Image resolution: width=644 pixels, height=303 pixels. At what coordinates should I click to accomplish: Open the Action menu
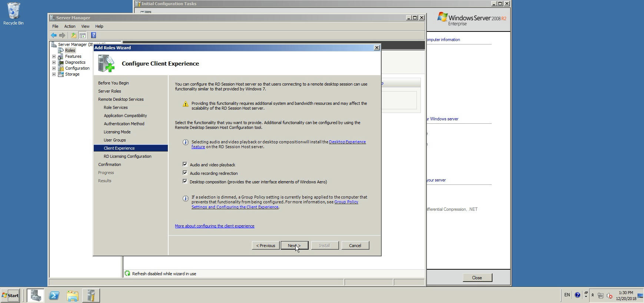tap(70, 26)
